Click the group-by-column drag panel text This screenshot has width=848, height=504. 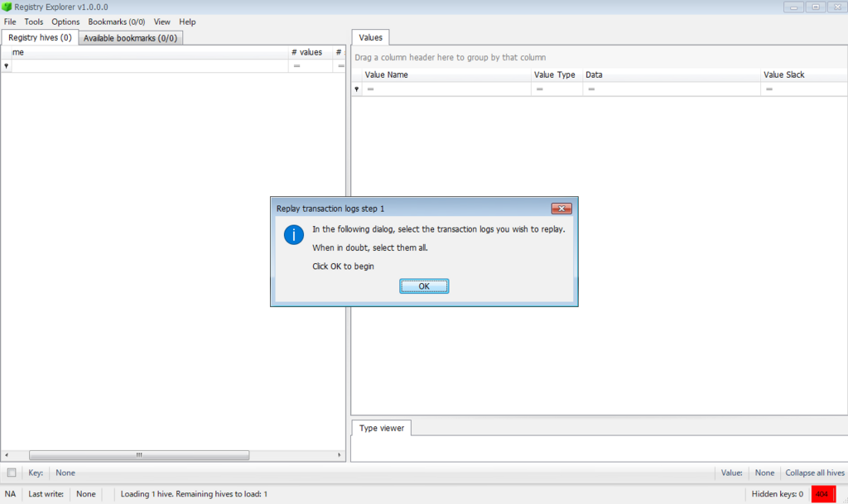pyautogui.click(x=450, y=57)
